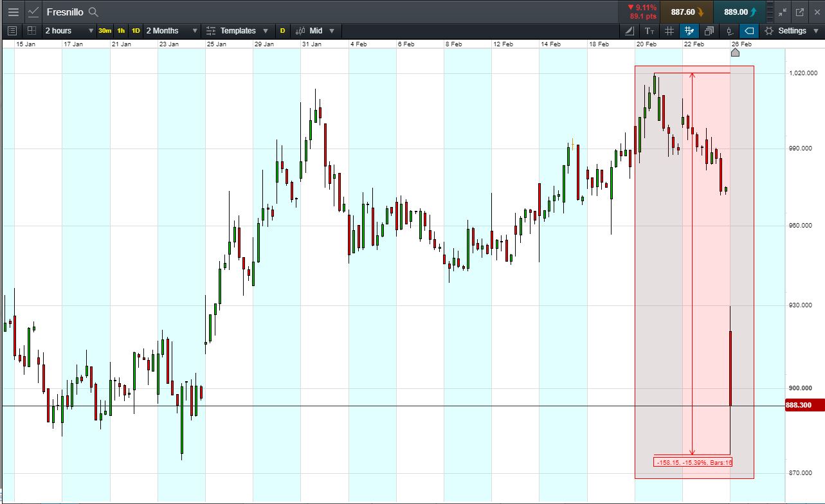This screenshot has height=504, width=825.
Task: Expand the 2 hours interval dropdown
Action: point(69,31)
